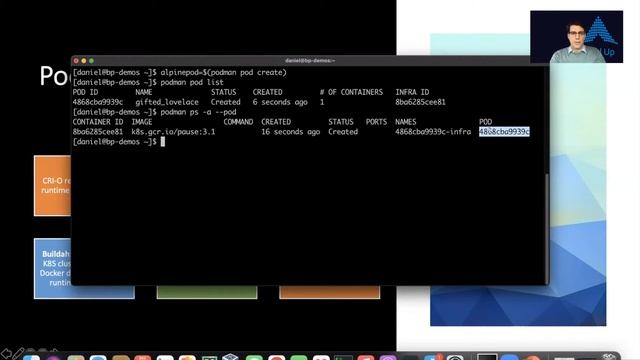Select the pen annotation tool icon
640x360 pixels.
pos(18,354)
